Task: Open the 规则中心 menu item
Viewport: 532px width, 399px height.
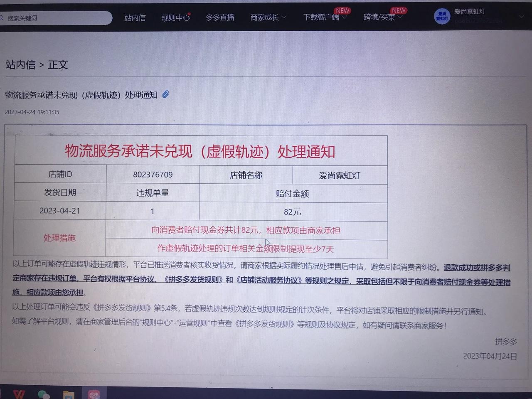Action: (175, 18)
